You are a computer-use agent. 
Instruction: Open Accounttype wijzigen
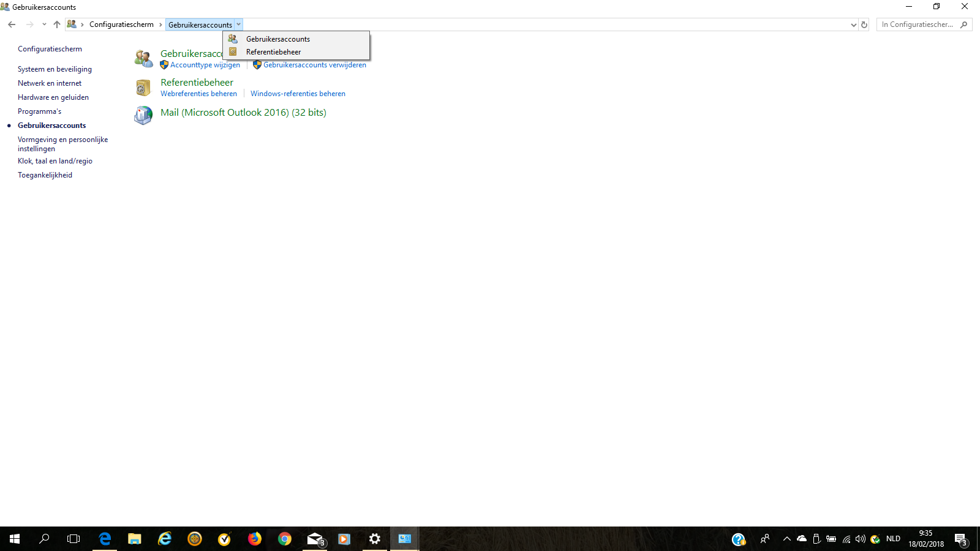tap(205, 65)
